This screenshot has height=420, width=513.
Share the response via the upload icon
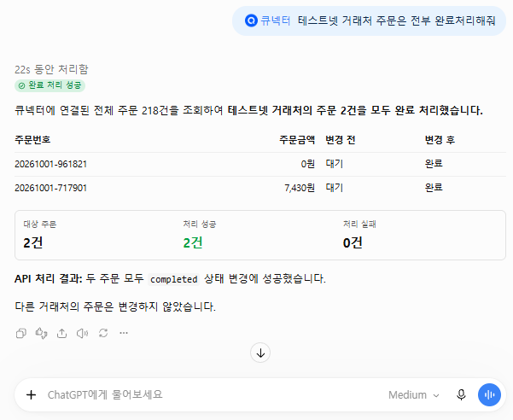[61, 333]
